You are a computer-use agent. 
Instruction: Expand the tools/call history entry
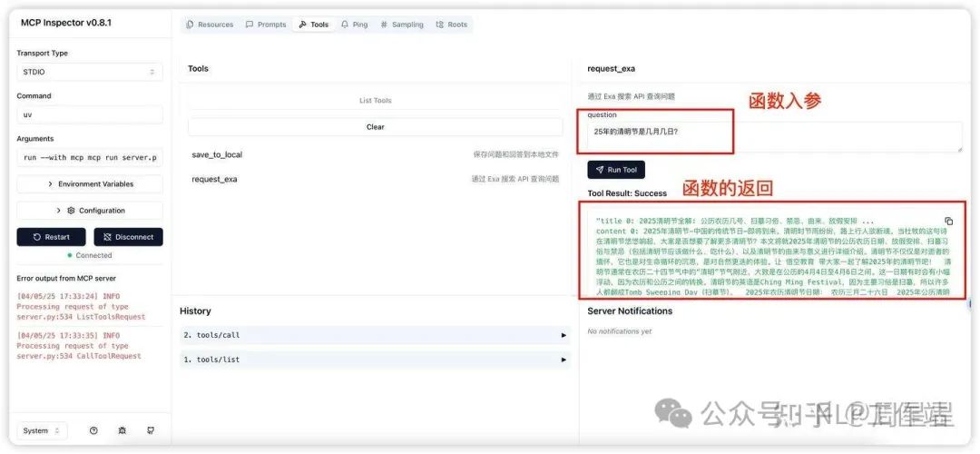click(375, 335)
